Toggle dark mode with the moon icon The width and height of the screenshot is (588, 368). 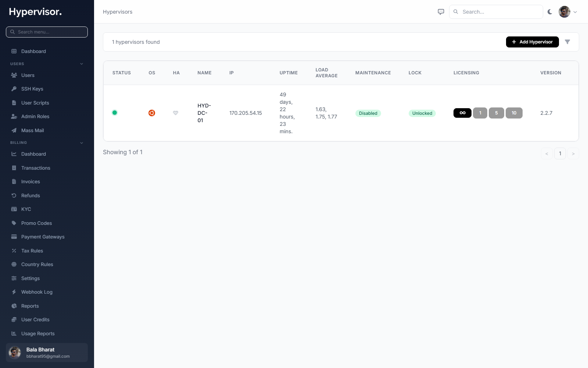click(550, 12)
